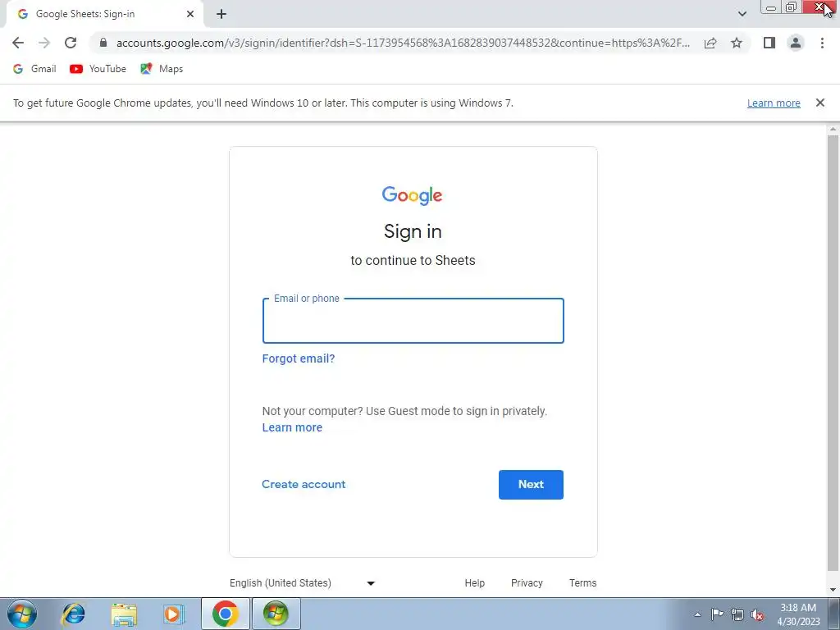Select the Google Sheets: Sign-in tab

click(x=104, y=15)
